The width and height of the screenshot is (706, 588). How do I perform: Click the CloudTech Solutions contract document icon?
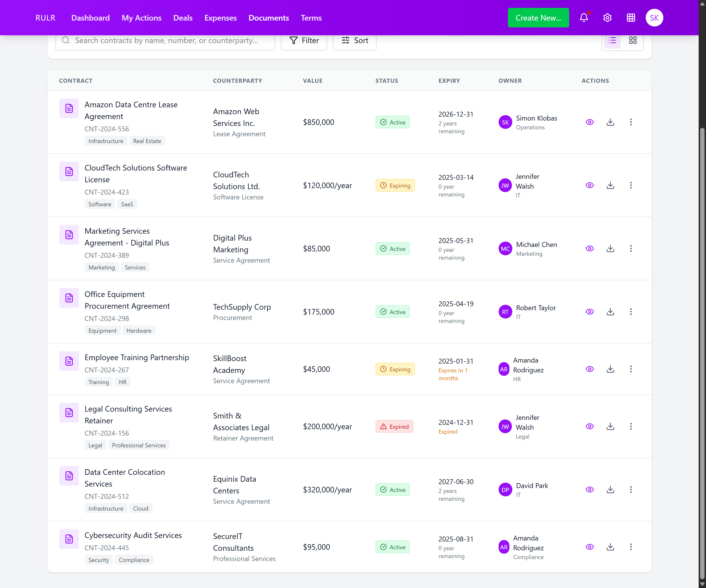point(69,172)
